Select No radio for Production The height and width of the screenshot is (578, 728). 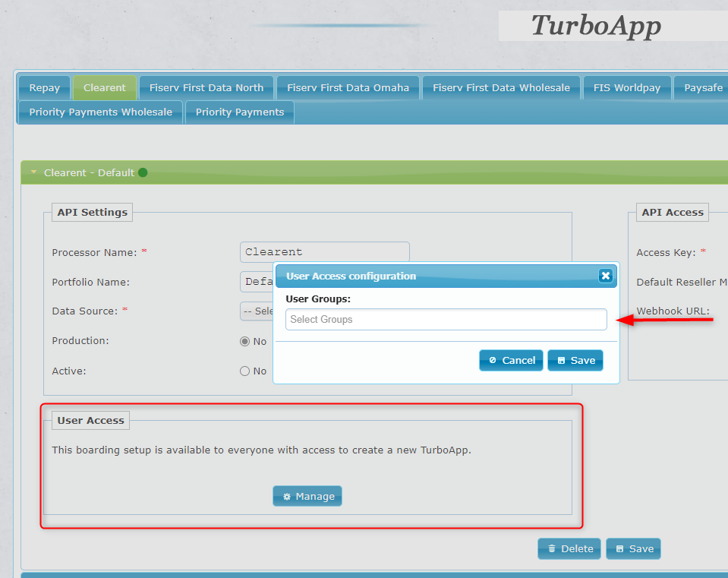pos(244,342)
